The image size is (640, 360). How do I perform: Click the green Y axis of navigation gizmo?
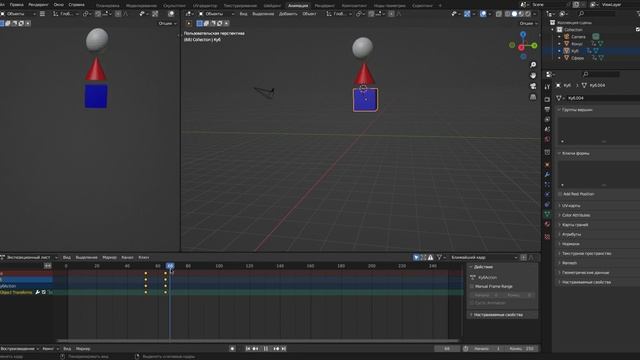coord(534,45)
